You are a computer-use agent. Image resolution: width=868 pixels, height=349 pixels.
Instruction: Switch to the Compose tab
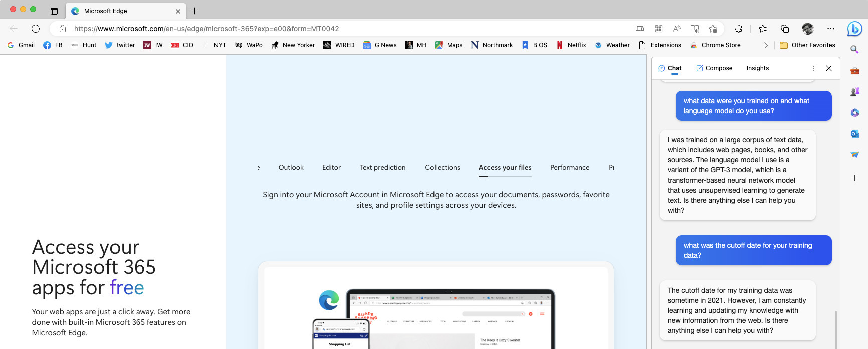(x=714, y=68)
